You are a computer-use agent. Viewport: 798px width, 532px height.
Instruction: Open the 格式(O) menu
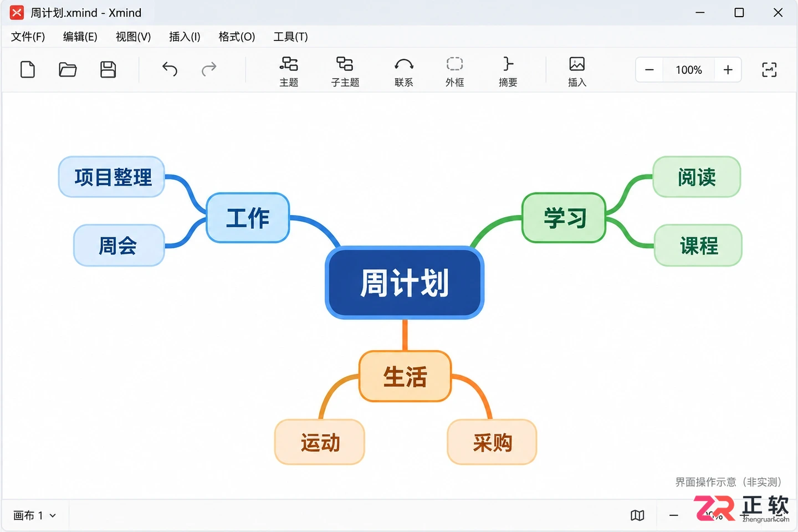(x=237, y=37)
